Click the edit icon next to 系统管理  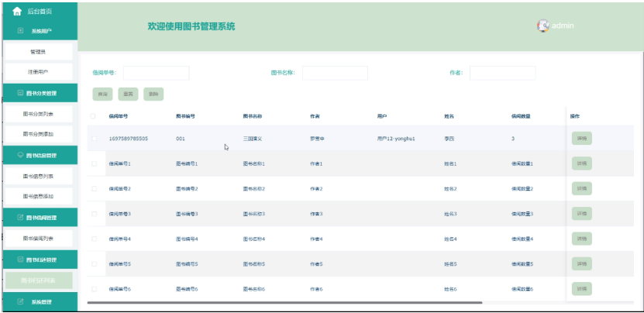tap(20, 302)
